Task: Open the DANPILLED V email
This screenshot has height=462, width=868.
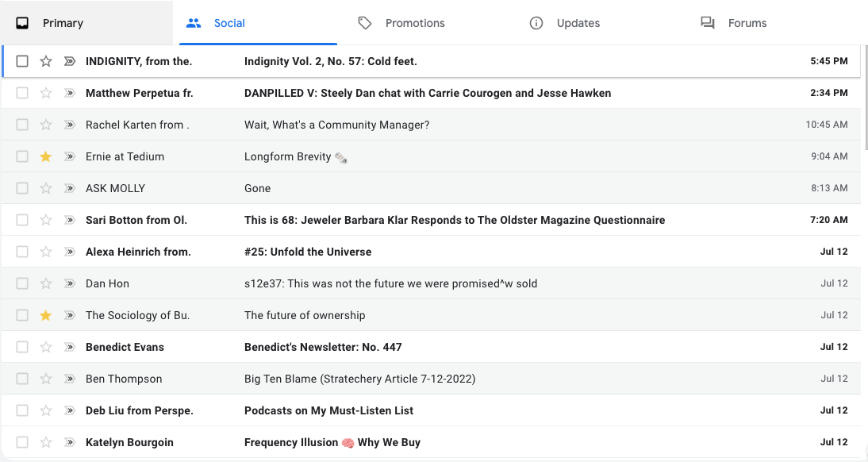Action: coord(426,93)
